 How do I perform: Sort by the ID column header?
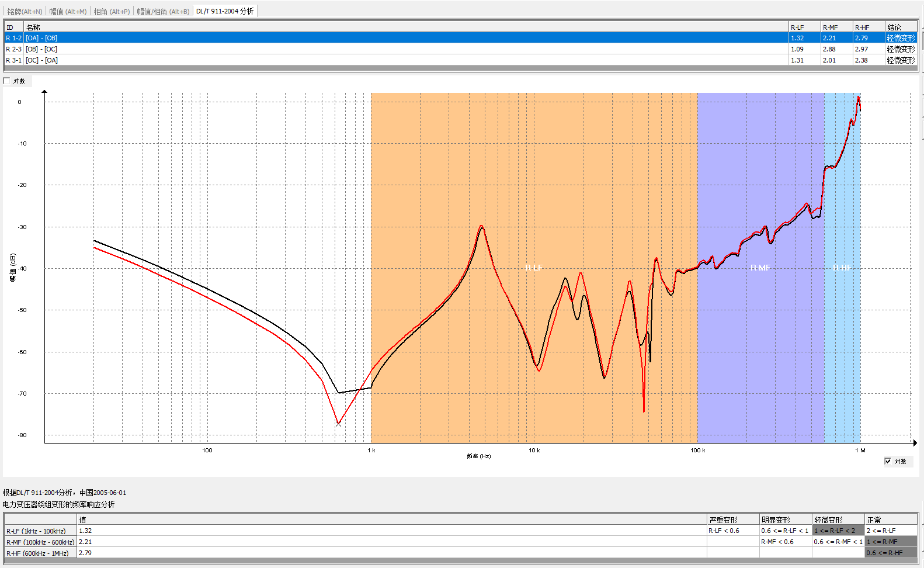(x=13, y=27)
